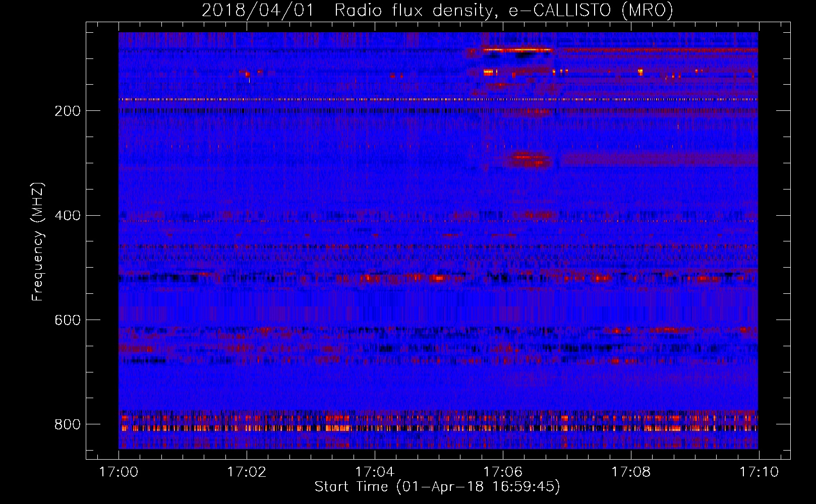
Task: Click the 17:02 time tick label
Action: [247, 472]
